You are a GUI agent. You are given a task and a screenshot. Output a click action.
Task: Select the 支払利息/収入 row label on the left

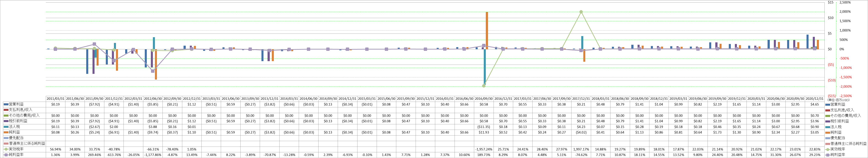point(20,110)
